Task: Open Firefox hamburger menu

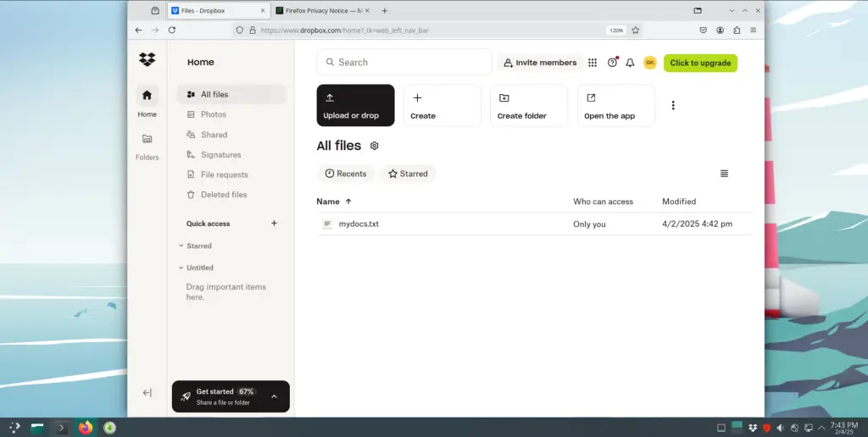Action: tap(754, 30)
